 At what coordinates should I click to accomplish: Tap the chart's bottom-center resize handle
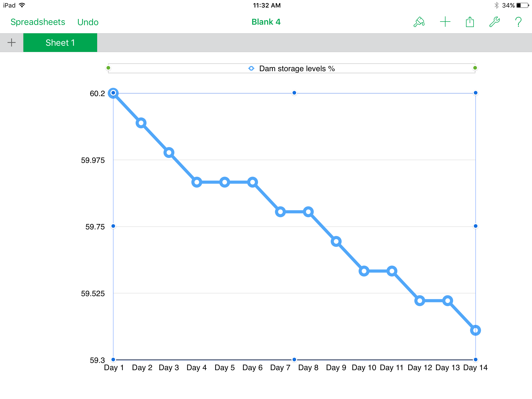pyautogui.click(x=294, y=360)
